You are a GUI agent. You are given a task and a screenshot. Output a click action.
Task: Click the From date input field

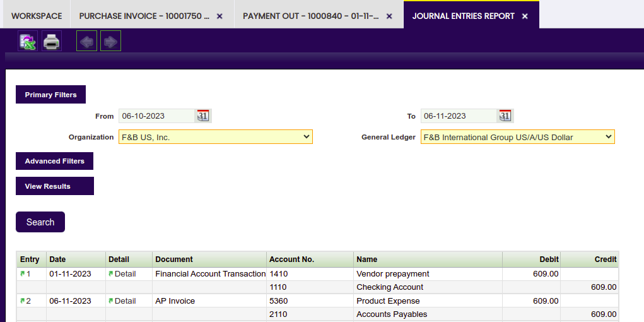pos(156,116)
